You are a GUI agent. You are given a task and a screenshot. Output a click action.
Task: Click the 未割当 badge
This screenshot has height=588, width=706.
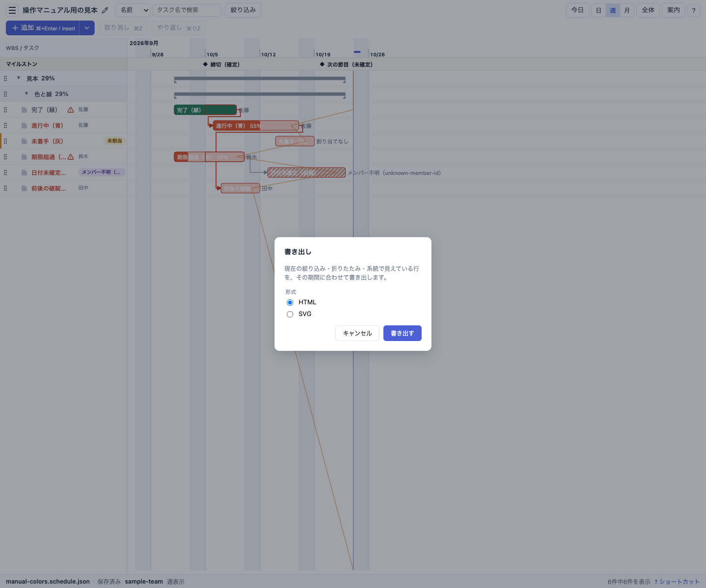coord(115,141)
